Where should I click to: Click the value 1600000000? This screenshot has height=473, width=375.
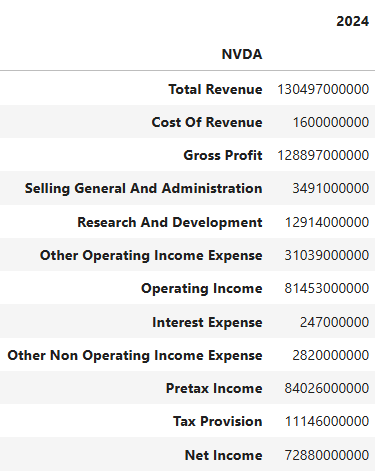pyautogui.click(x=331, y=122)
